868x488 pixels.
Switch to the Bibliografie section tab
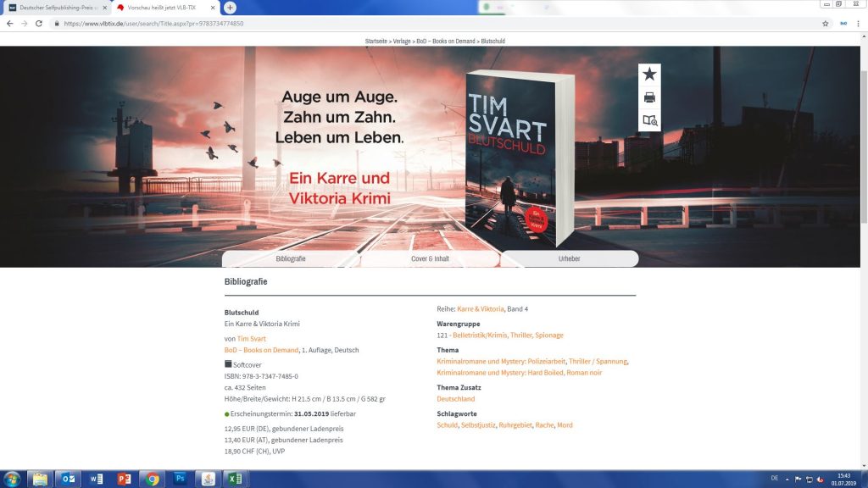pyautogui.click(x=291, y=259)
